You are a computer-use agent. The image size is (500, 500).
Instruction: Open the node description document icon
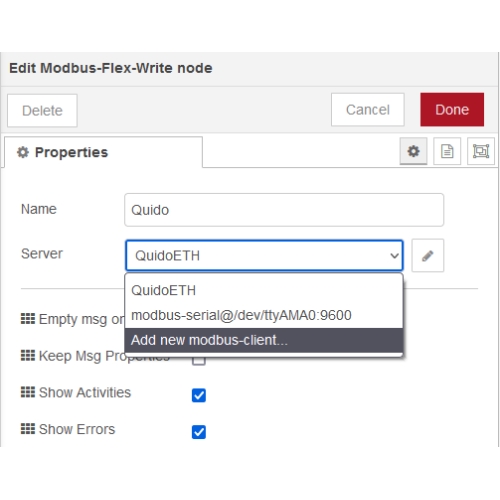click(447, 151)
